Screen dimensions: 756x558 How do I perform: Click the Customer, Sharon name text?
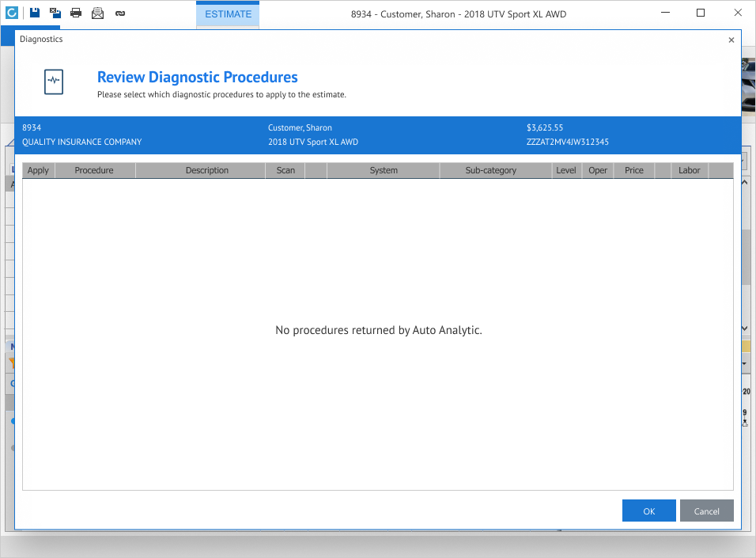(300, 128)
